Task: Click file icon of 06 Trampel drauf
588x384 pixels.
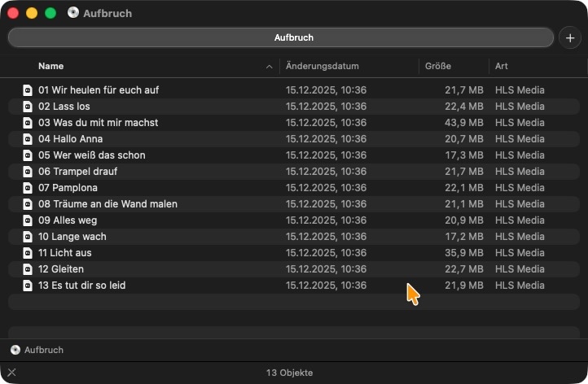Action: (x=28, y=172)
